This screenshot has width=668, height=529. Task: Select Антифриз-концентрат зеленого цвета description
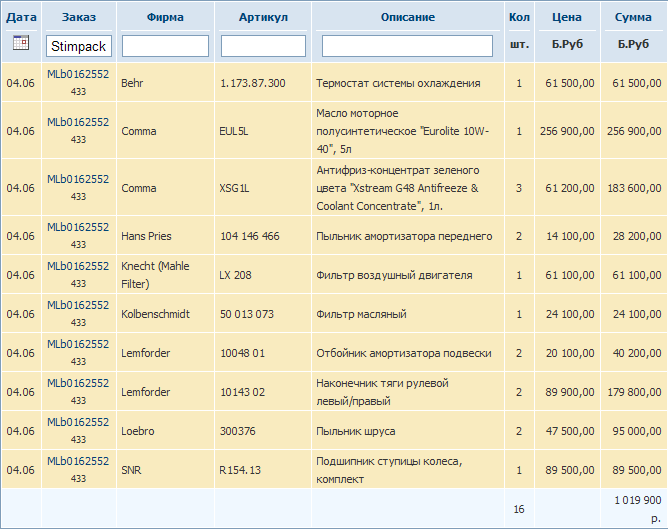398,188
